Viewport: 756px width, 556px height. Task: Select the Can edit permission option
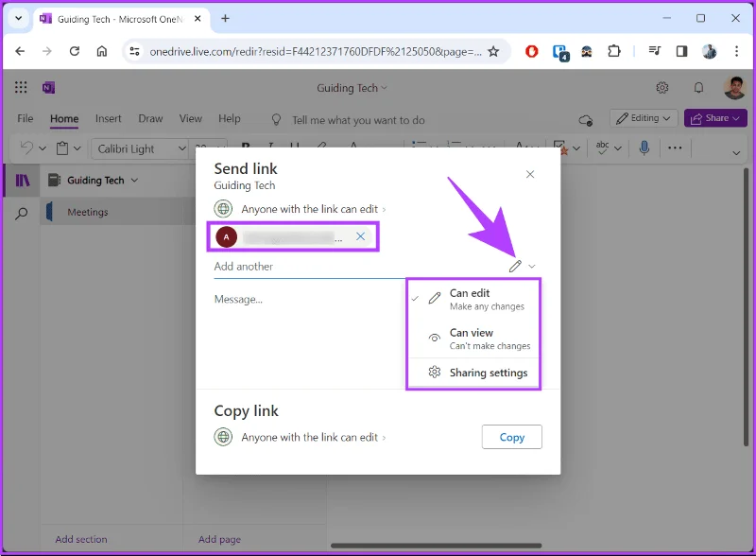(473, 299)
